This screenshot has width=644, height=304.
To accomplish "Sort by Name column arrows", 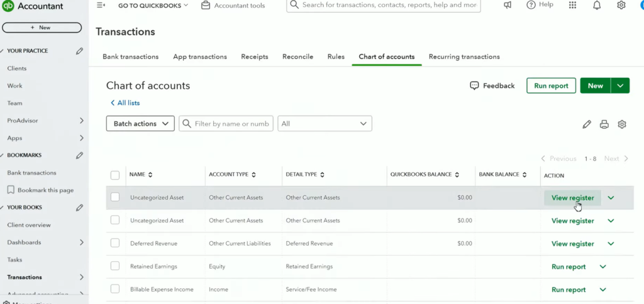I will click(150, 175).
